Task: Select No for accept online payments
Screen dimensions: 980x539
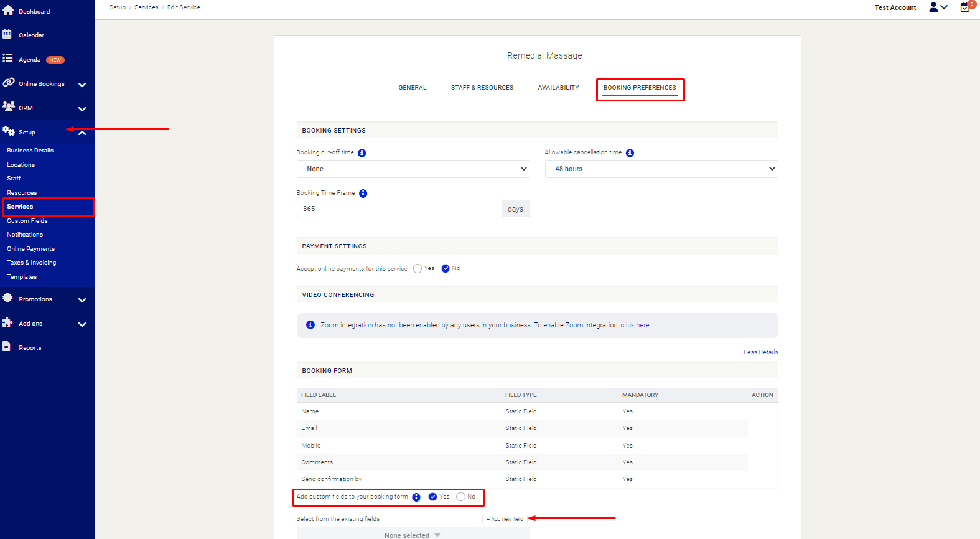Action: point(446,269)
